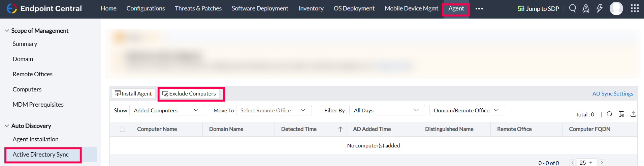Open the Configurations tab
Image resolution: width=644 pixels, height=166 pixels.
146,8
